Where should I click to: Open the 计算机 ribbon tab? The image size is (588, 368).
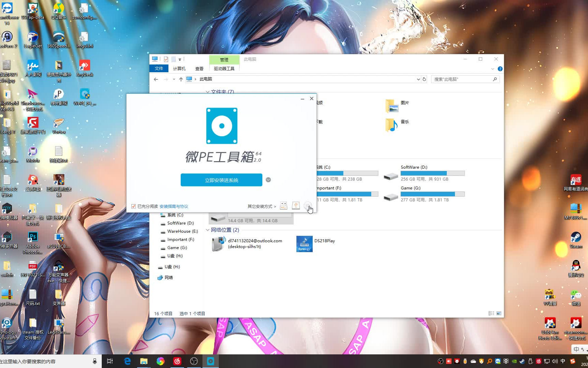click(179, 68)
